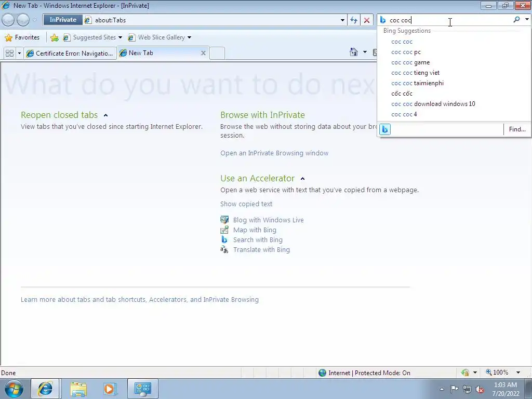Click the Refresh page icon
Viewport: 532px width, 399px height.
(x=354, y=20)
